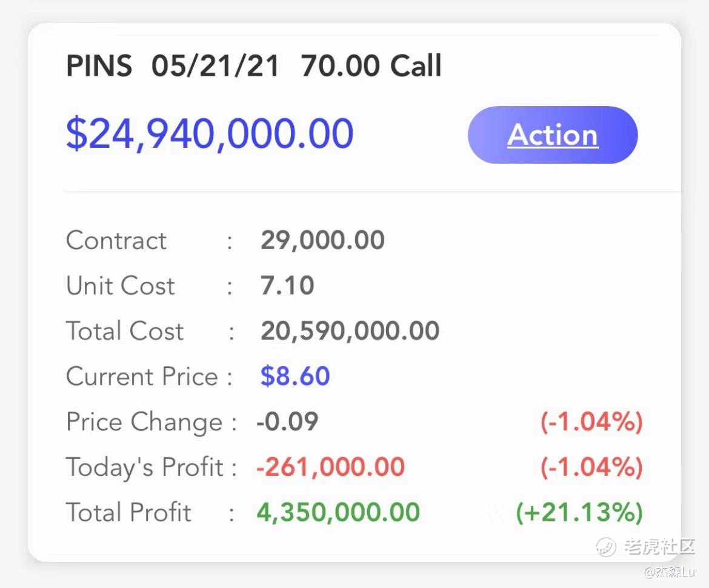Click the $24,940,000.00 market value
The height and width of the screenshot is (588, 709).
[210, 134]
